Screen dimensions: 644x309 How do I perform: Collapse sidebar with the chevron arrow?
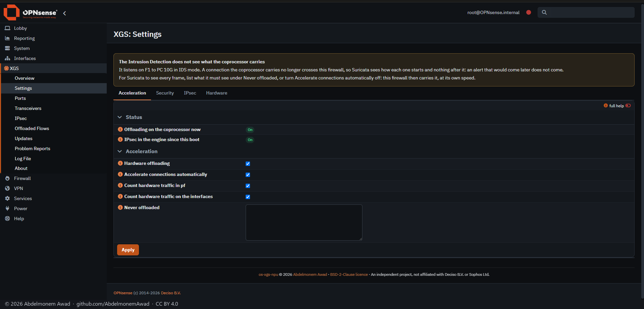pos(64,13)
